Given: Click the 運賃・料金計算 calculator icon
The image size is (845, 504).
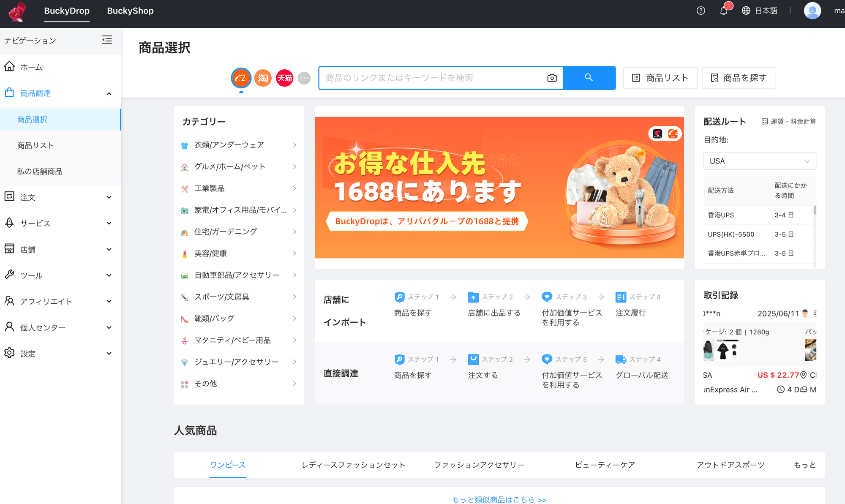Looking at the screenshot, I should point(765,122).
